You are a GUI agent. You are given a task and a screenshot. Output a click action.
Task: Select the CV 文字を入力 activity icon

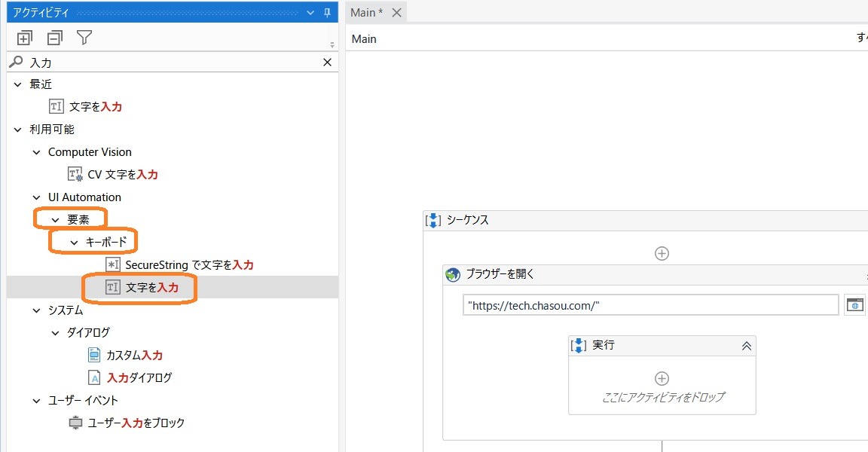tap(75, 174)
